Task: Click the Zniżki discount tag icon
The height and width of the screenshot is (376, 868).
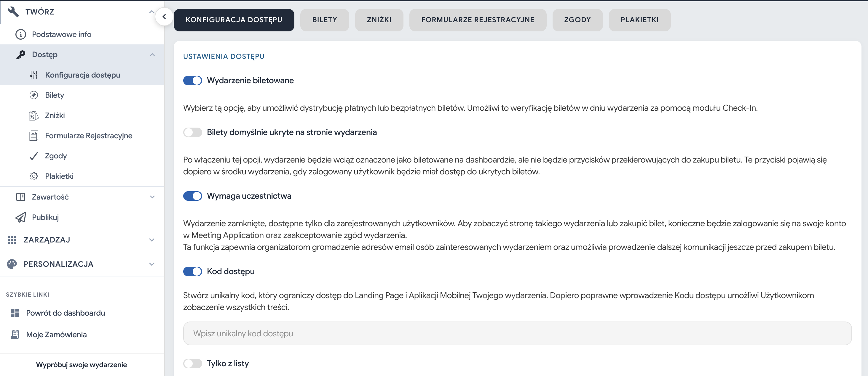Action: tap(34, 115)
